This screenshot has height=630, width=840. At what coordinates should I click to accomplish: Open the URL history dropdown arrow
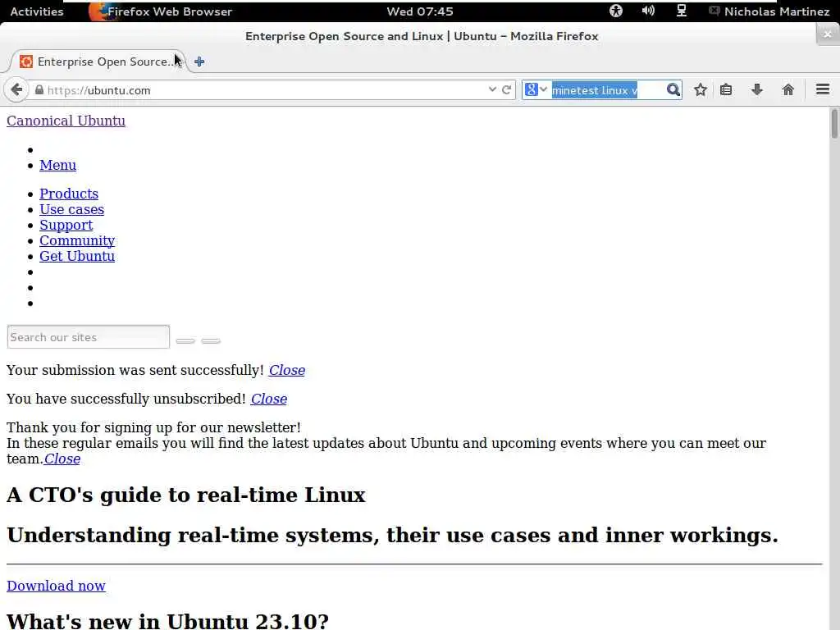click(x=492, y=89)
